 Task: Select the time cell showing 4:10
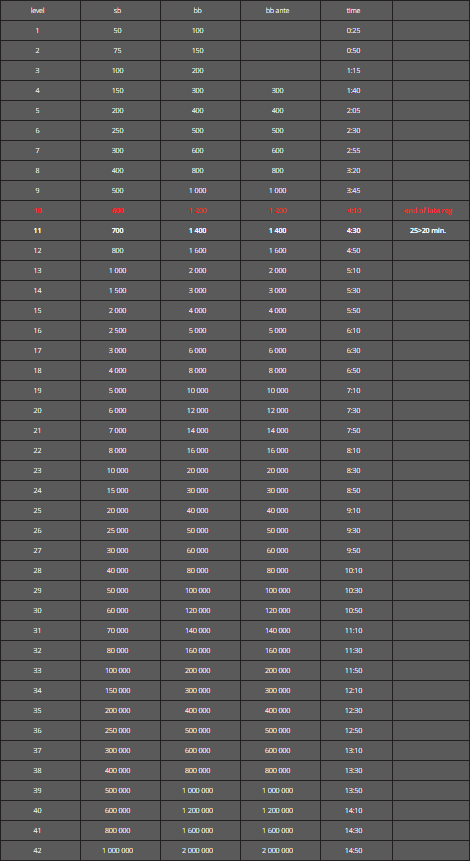pos(356,210)
